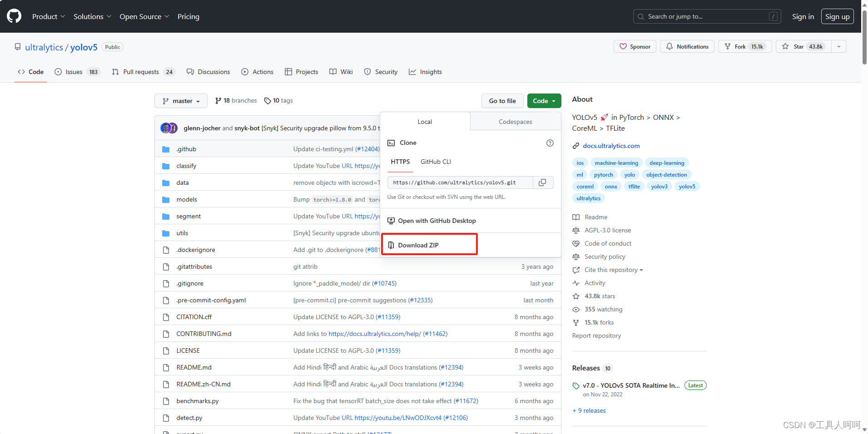The image size is (868, 434).
Task: Open Notifications bell button
Action: 687,47
